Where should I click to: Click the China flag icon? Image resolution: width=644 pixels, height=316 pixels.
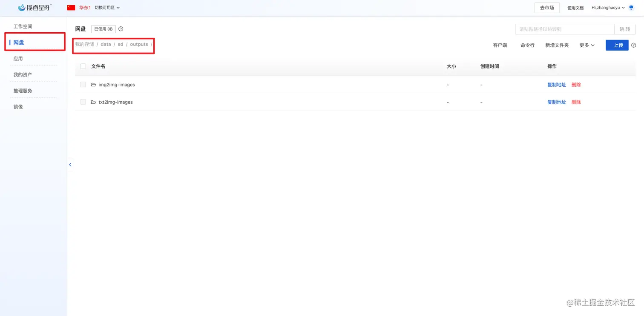tap(71, 8)
